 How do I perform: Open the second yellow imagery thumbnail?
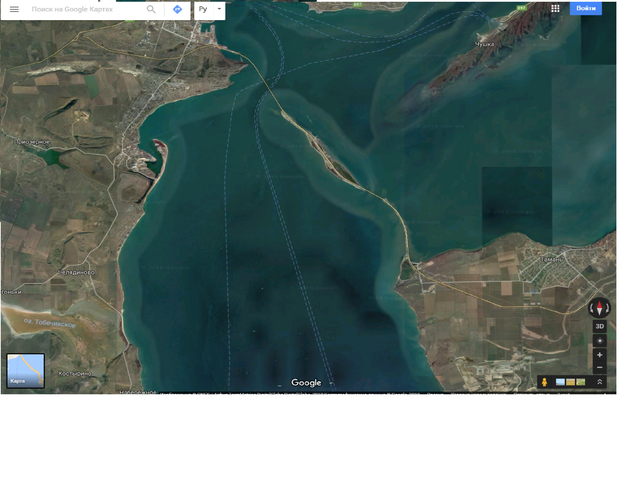pyautogui.click(x=571, y=382)
